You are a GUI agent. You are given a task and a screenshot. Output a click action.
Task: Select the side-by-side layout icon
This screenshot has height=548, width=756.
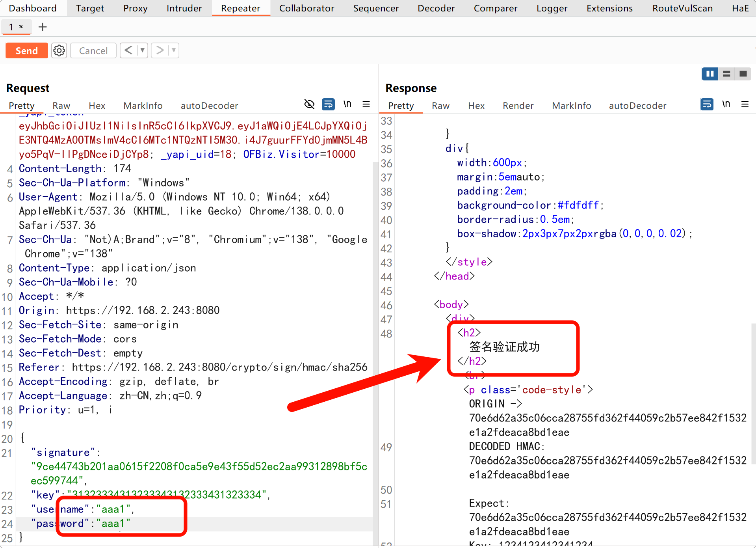coord(710,74)
